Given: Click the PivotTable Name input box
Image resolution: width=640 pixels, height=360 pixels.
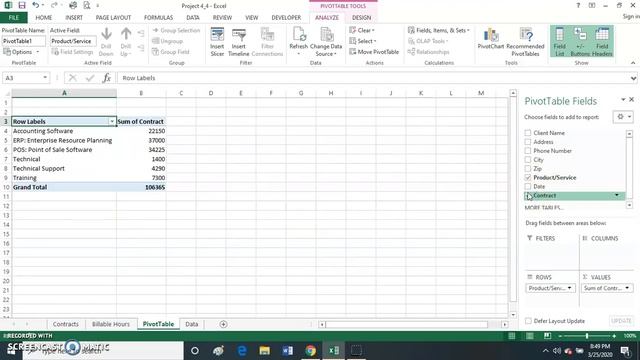Looking at the screenshot, I should click(x=24, y=41).
